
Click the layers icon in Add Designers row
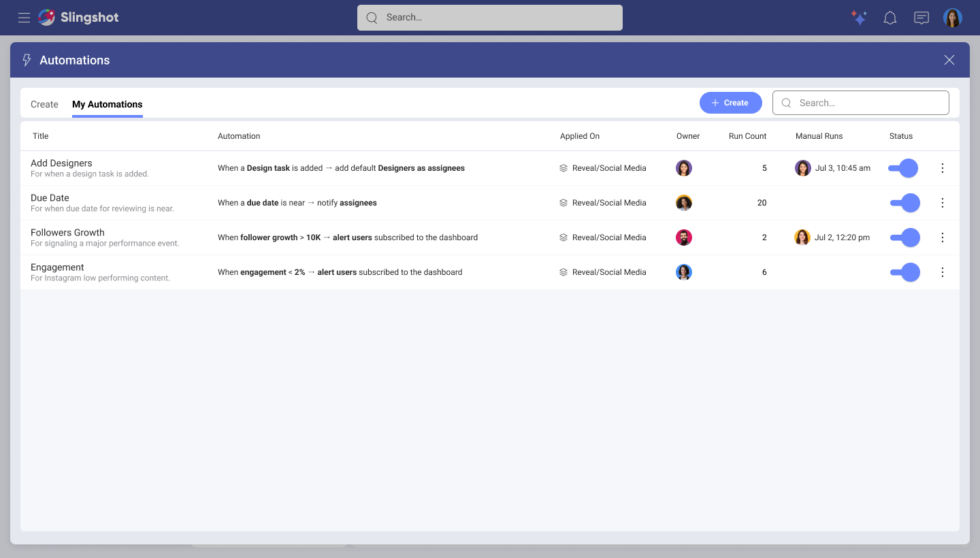563,168
